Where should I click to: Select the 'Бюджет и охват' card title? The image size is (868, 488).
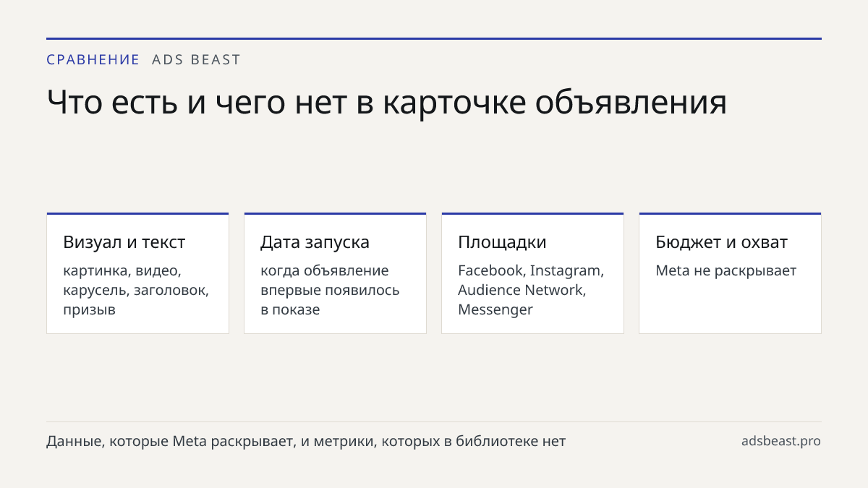tap(721, 242)
